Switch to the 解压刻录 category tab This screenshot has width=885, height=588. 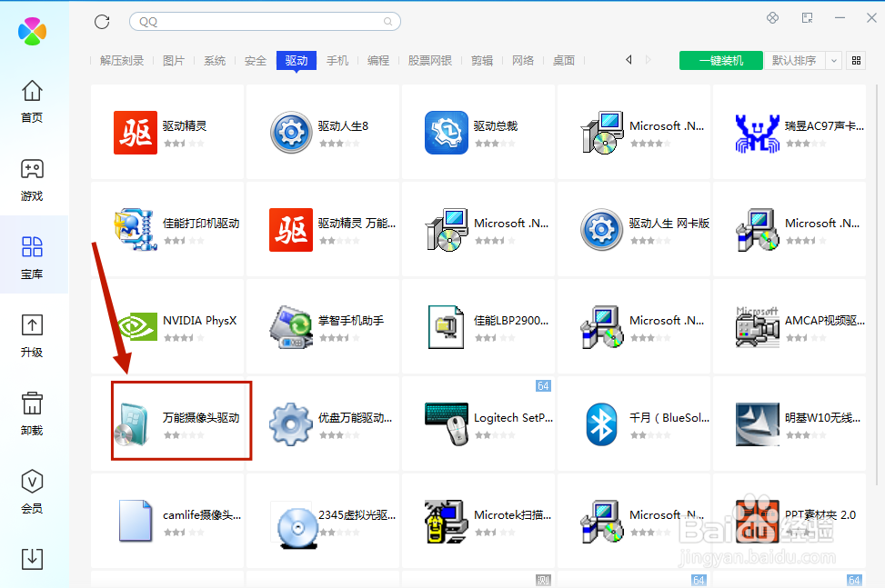[x=122, y=60]
